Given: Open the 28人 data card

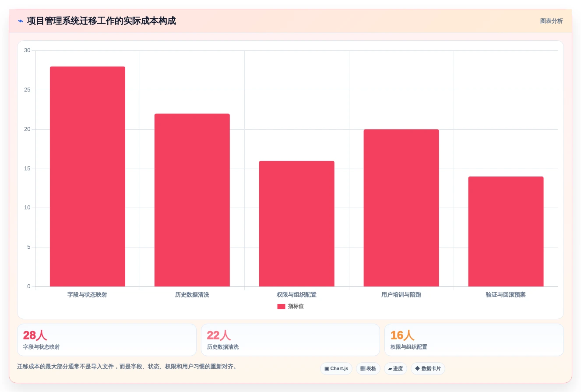Looking at the screenshot, I should tap(107, 340).
